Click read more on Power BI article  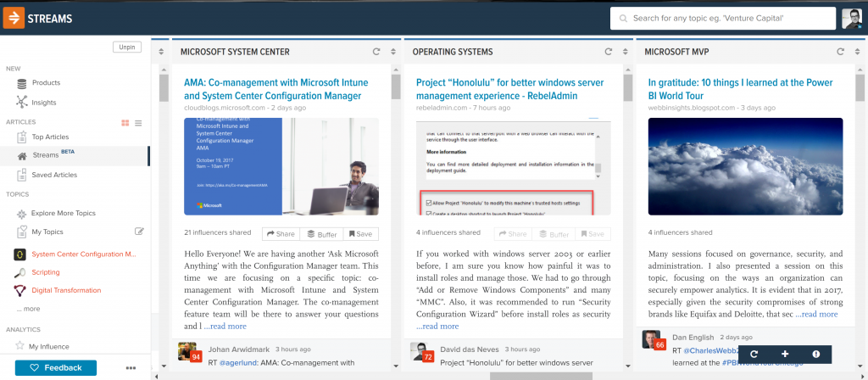pos(816,314)
